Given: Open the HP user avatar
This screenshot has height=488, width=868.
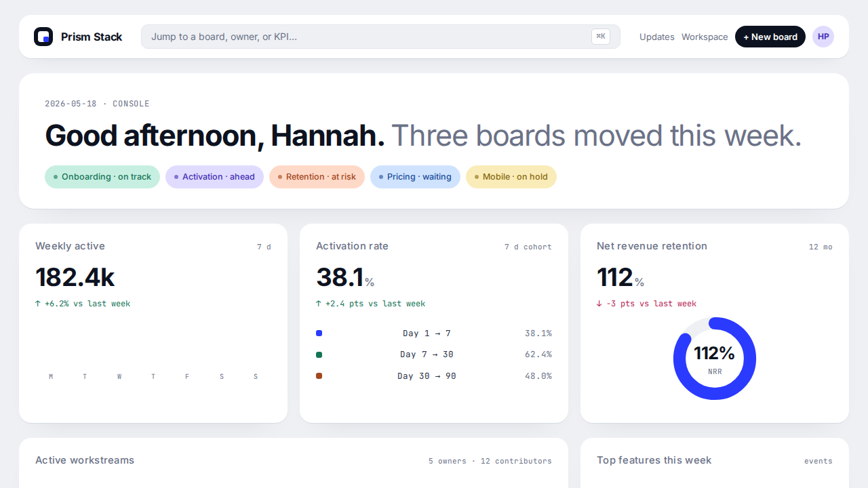Looking at the screenshot, I should coord(823,37).
